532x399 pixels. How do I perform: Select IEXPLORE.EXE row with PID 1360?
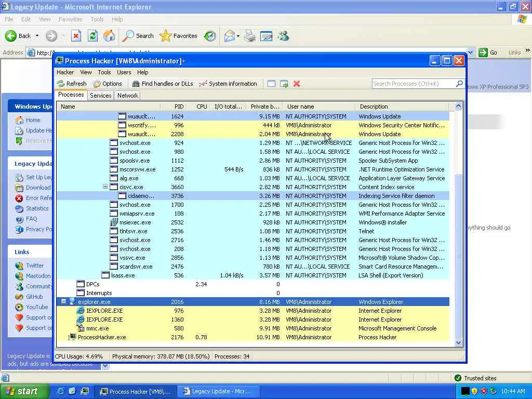253,320
